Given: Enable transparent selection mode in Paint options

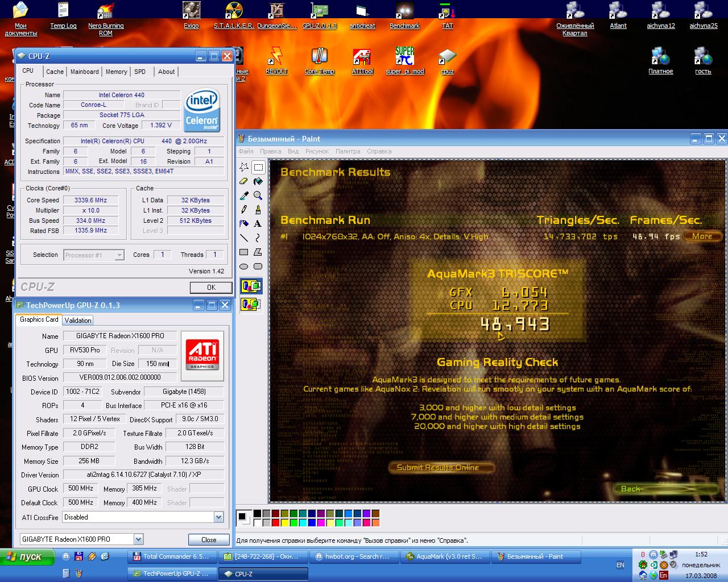Looking at the screenshot, I should click(x=251, y=305).
